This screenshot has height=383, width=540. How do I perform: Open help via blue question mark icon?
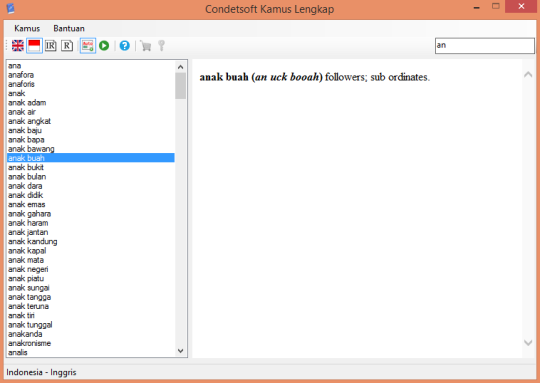coord(125,45)
